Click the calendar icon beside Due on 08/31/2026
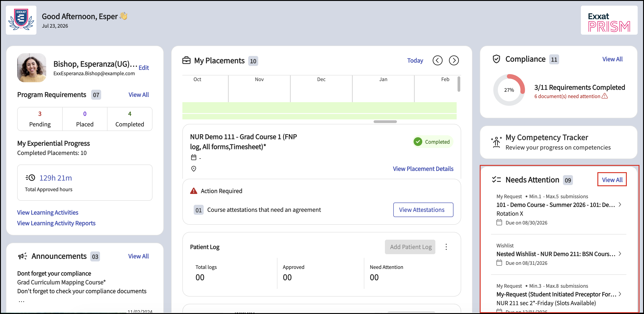 pos(499,263)
